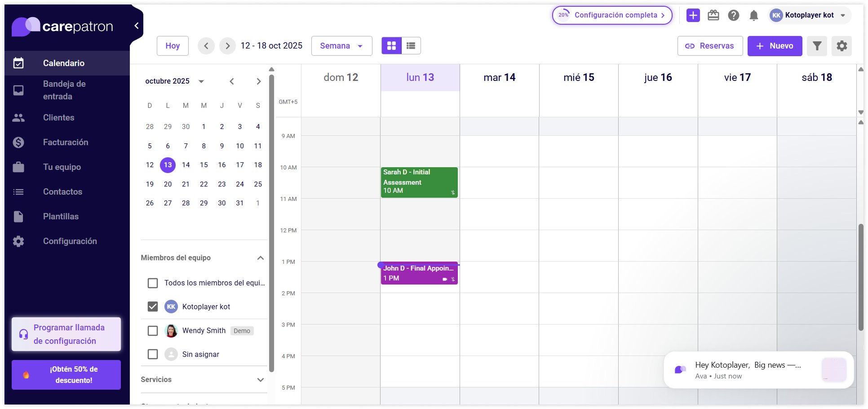Click the gift rewards icon
Image resolution: width=868 pixels, height=409 pixels.
tap(713, 15)
